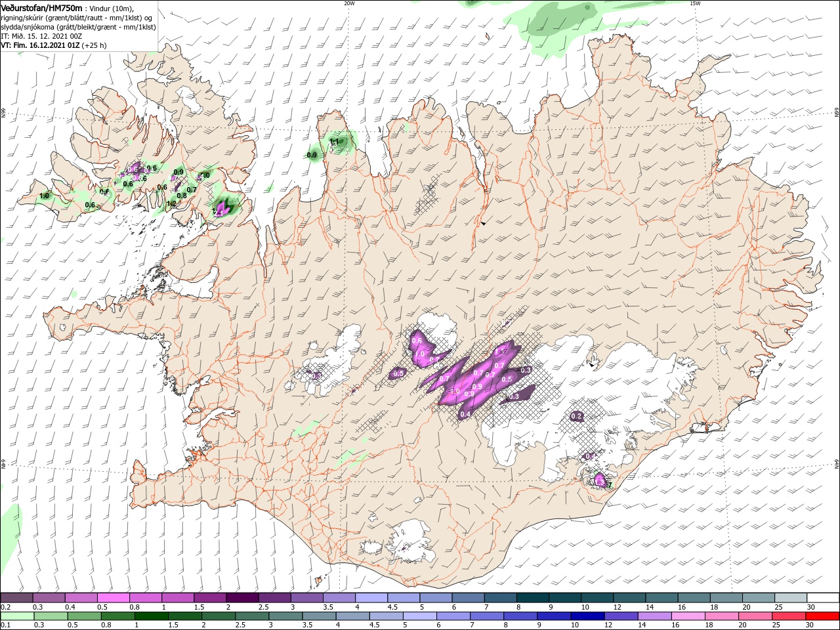This screenshot has width=840, height=630.
Task: Select the lower legend swatch between 10 and 12
Action: tap(589, 616)
